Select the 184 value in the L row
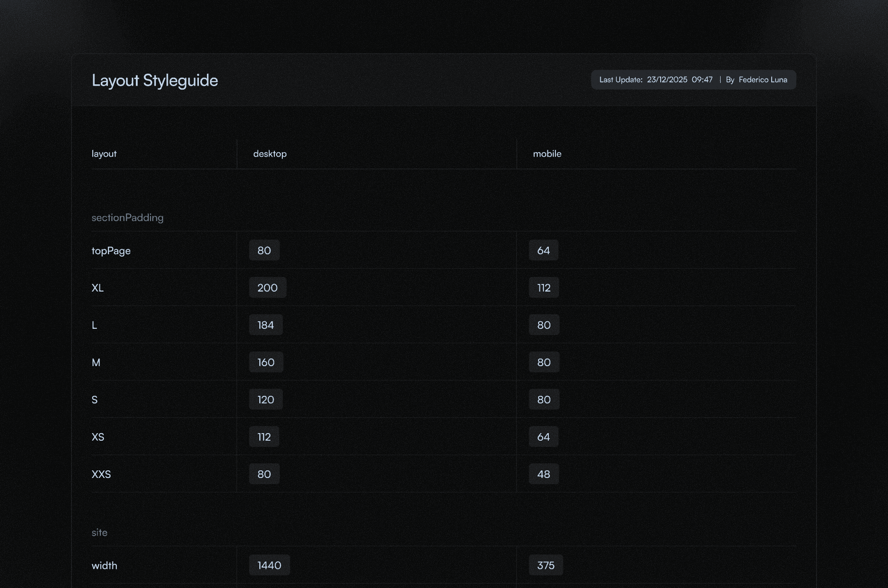 coord(265,324)
